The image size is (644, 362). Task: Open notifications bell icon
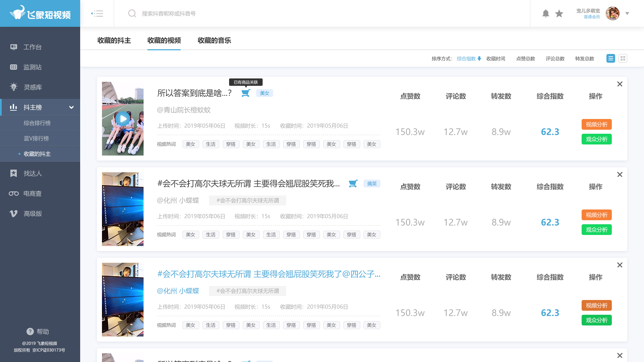546,13
